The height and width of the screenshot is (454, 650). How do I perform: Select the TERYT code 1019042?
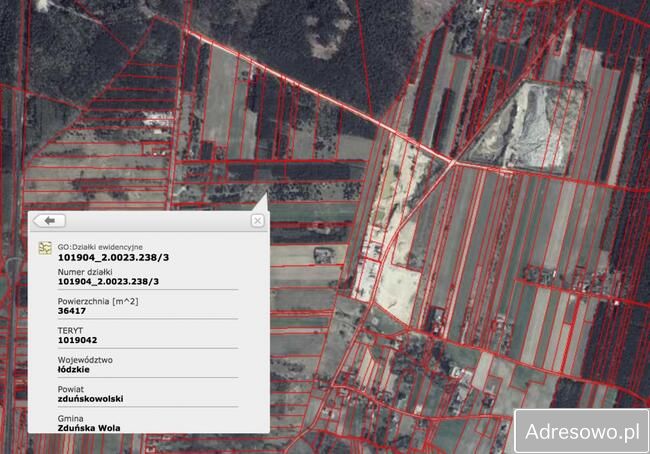(x=78, y=340)
